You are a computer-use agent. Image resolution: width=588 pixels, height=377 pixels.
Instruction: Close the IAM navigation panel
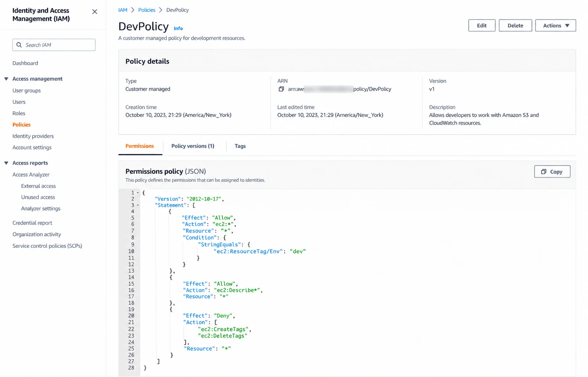pos(95,12)
